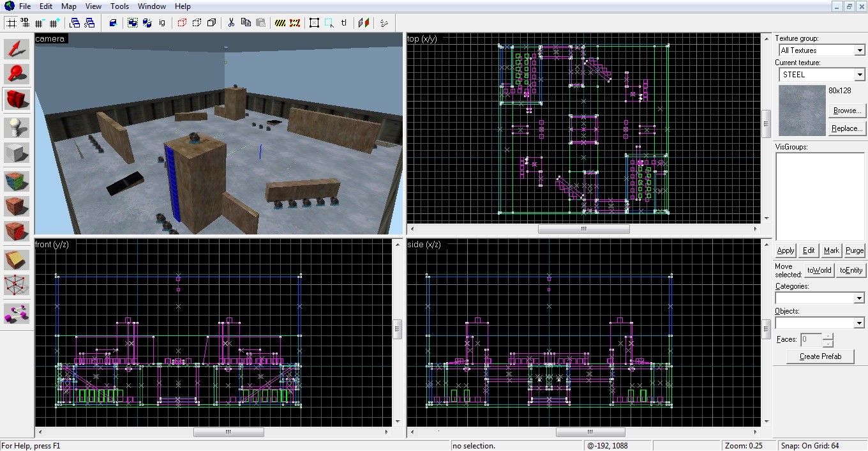Toggle the 'tl' texture lock button
Viewport: 868px width, 451px height.
pyautogui.click(x=344, y=23)
